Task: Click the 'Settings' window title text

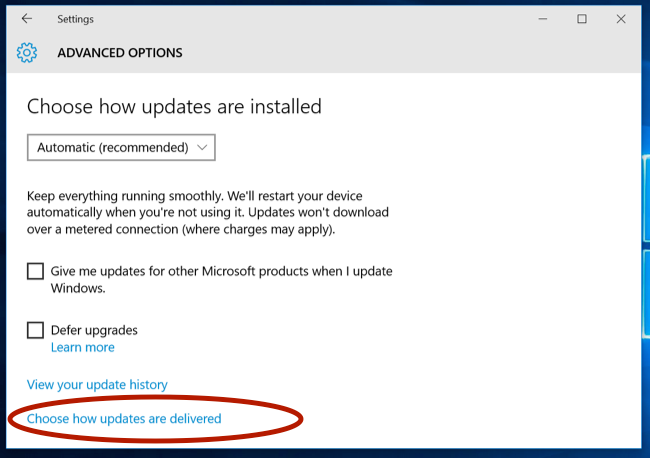Action: coord(77,19)
